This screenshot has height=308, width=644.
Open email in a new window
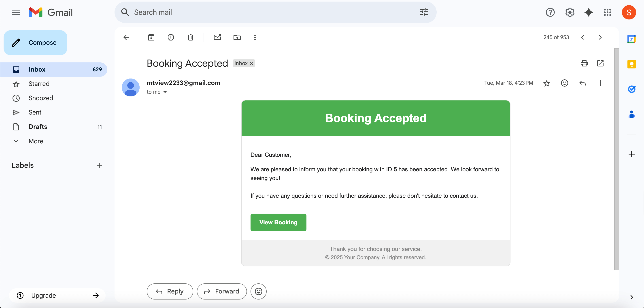tap(600, 63)
